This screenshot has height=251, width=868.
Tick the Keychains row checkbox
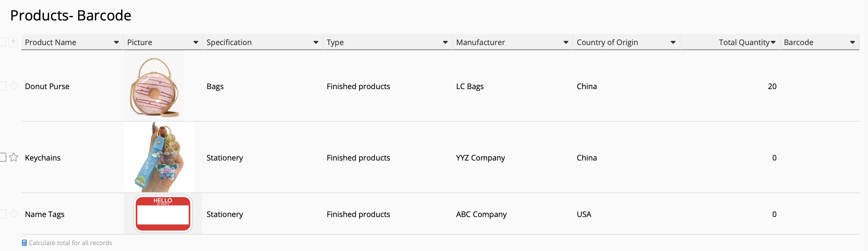[3, 157]
